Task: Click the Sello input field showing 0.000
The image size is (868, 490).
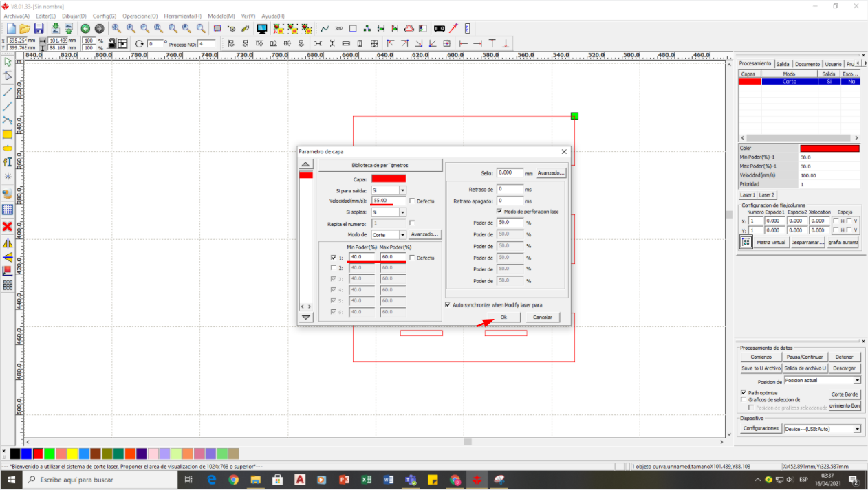Action: pyautogui.click(x=510, y=173)
